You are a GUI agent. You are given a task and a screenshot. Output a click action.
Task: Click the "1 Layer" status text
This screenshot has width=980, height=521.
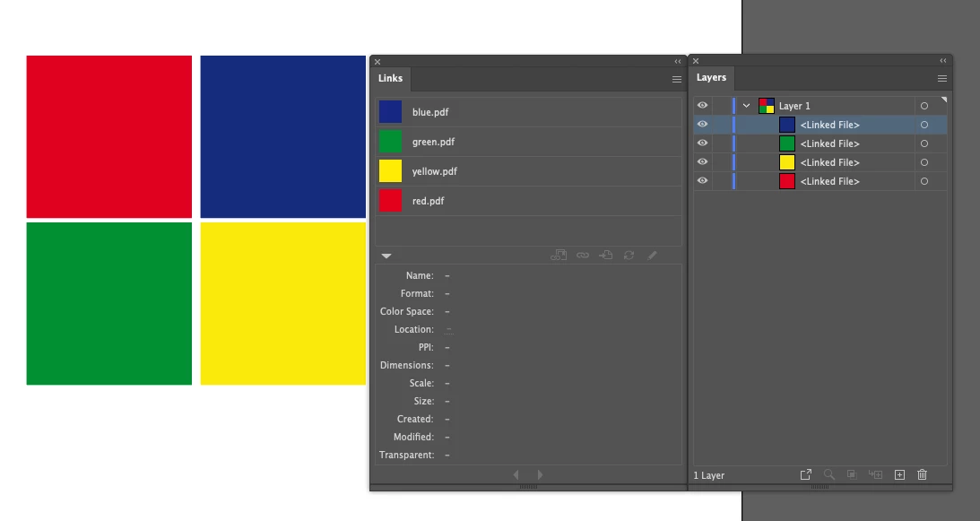[x=708, y=475]
